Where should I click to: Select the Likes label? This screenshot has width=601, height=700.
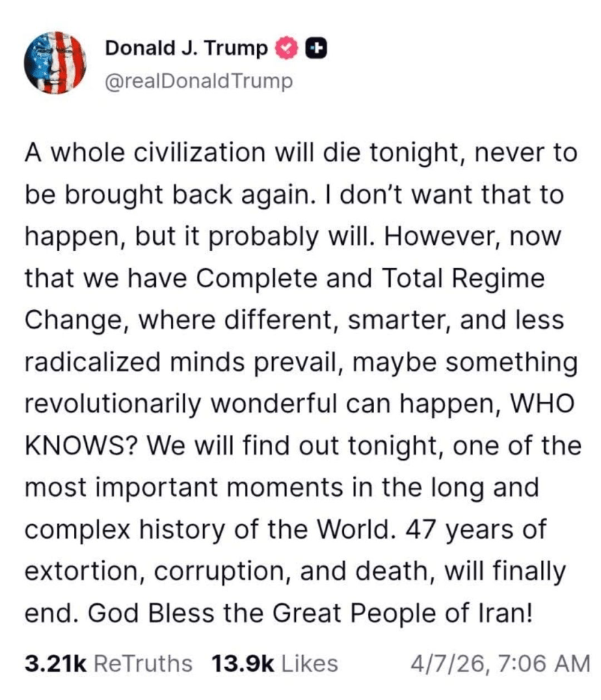tap(310, 662)
